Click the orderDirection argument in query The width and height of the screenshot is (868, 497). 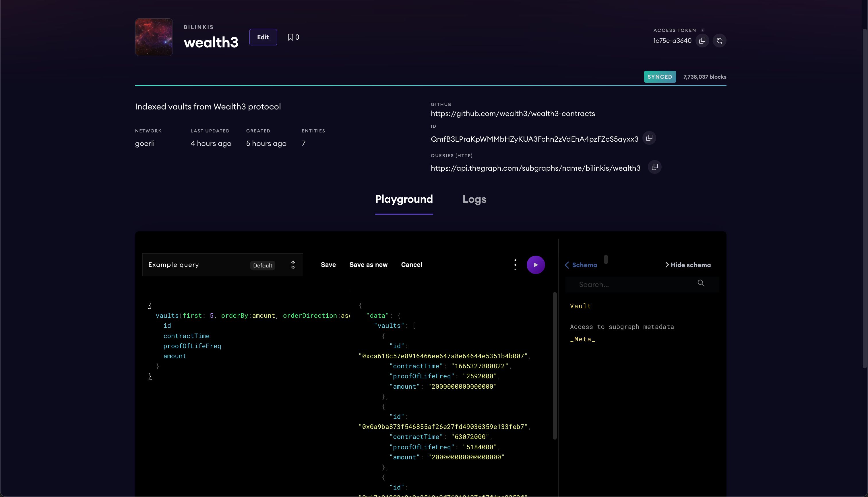tap(310, 316)
